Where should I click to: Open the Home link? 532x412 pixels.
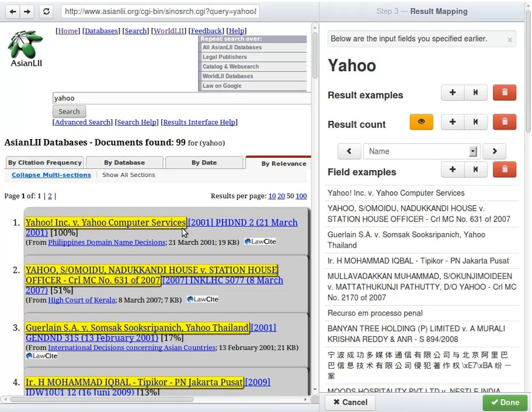[68, 31]
